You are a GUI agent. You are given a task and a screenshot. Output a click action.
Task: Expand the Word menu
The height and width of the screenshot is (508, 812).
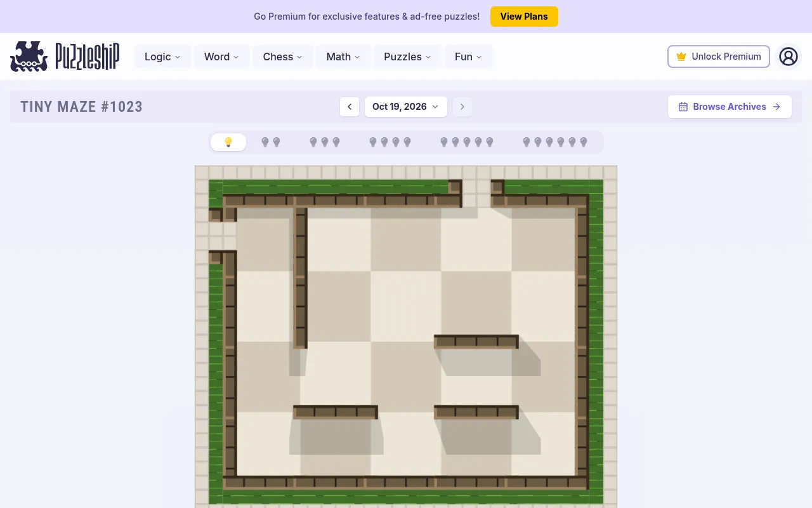click(221, 57)
